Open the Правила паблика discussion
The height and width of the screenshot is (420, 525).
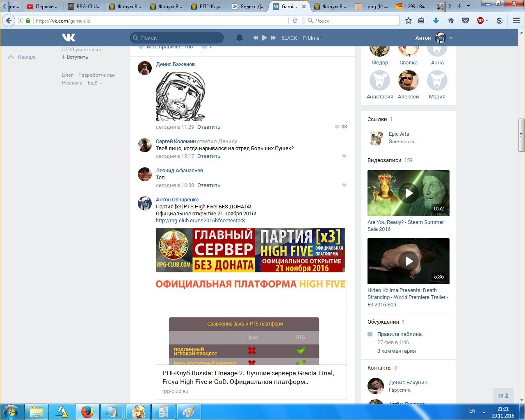pos(400,334)
